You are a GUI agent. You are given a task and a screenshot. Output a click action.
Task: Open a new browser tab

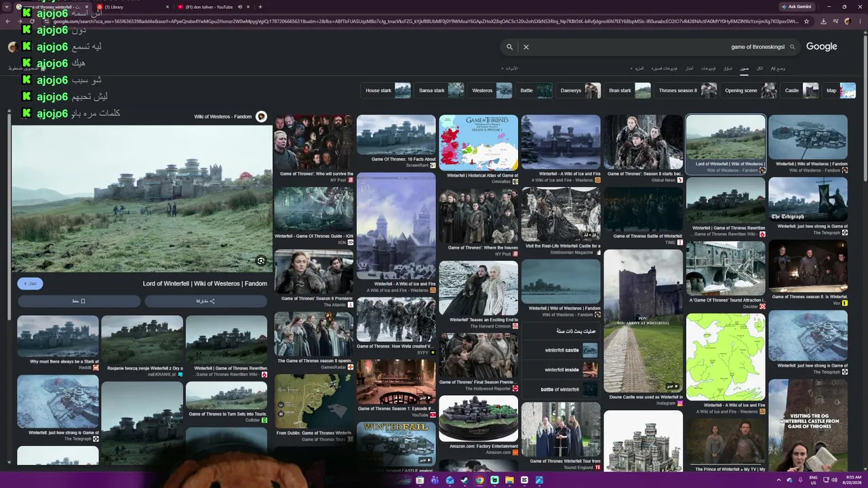(260, 7)
